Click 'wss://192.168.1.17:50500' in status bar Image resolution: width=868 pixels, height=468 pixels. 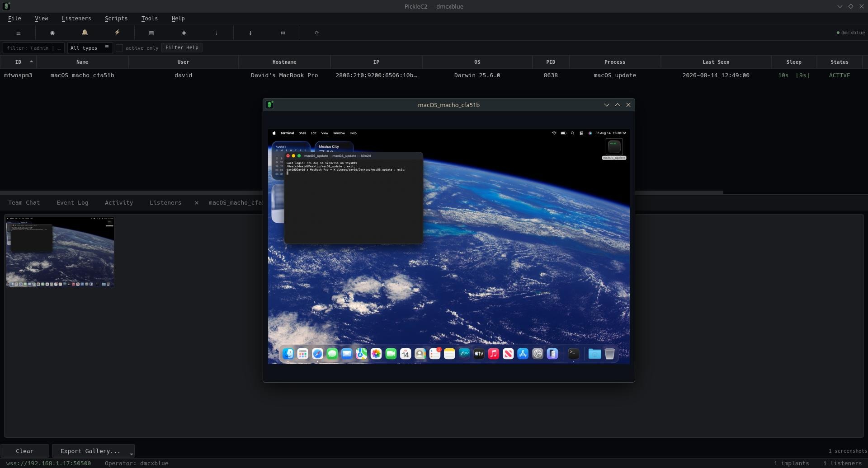click(x=48, y=463)
